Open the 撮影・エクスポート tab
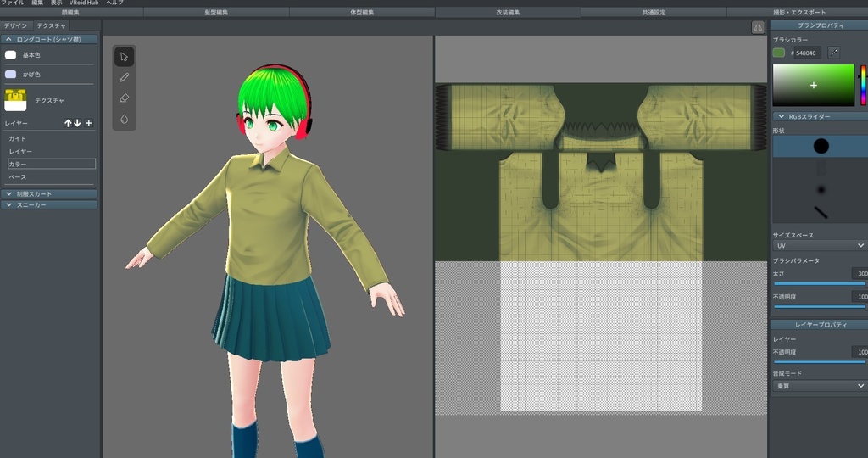 799,12
